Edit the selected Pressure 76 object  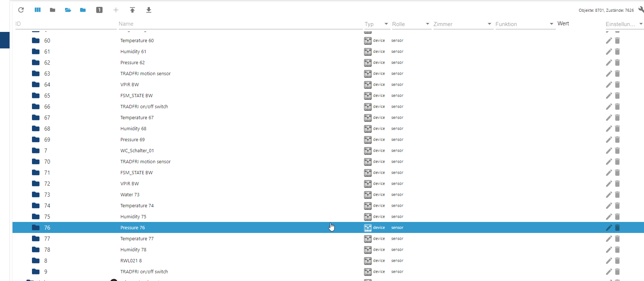(609, 227)
